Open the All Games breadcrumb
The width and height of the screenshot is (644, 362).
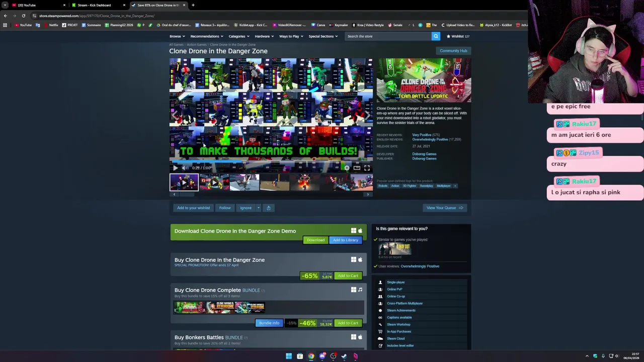click(176, 45)
